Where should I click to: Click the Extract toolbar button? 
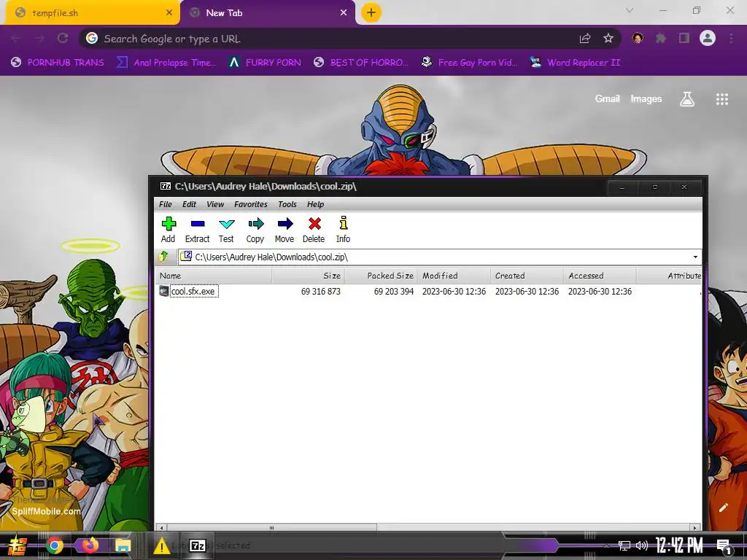pyautogui.click(x=197, y=229)
